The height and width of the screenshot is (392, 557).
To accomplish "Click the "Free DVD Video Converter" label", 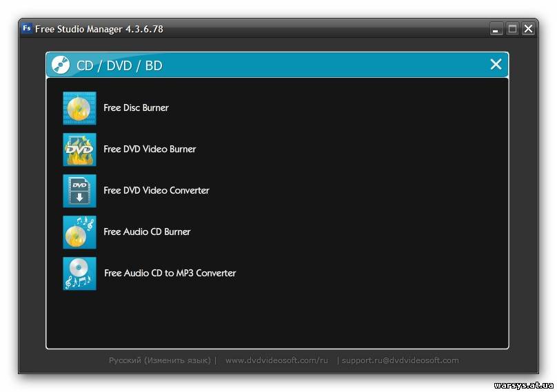I will pos(156,190).
